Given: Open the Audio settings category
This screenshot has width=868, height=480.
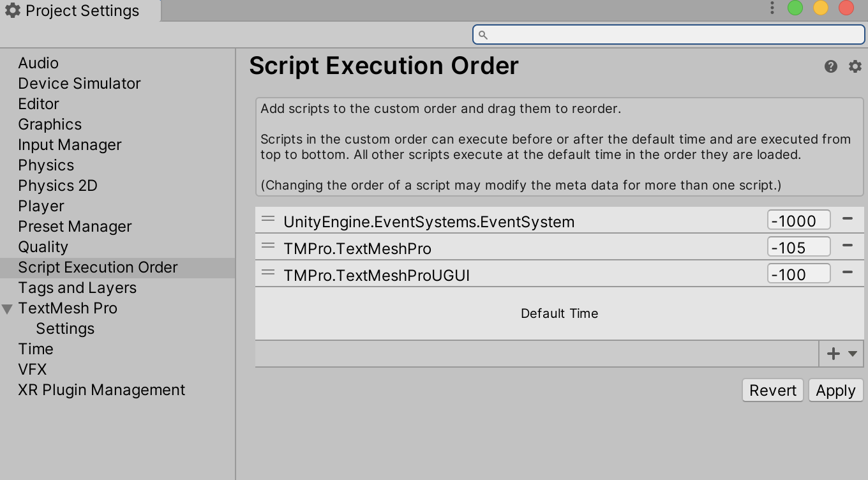Looking at the screenshot, I should click(x=38, y=63).
